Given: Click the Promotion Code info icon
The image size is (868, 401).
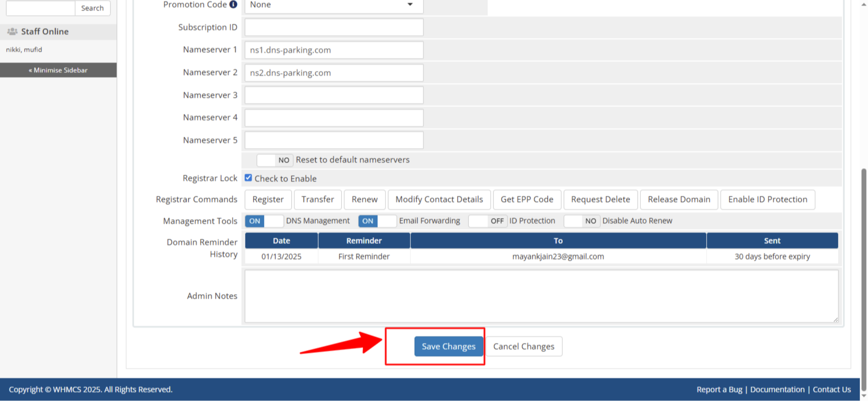Looking at the screenshot, I should (x=233, y=4).
